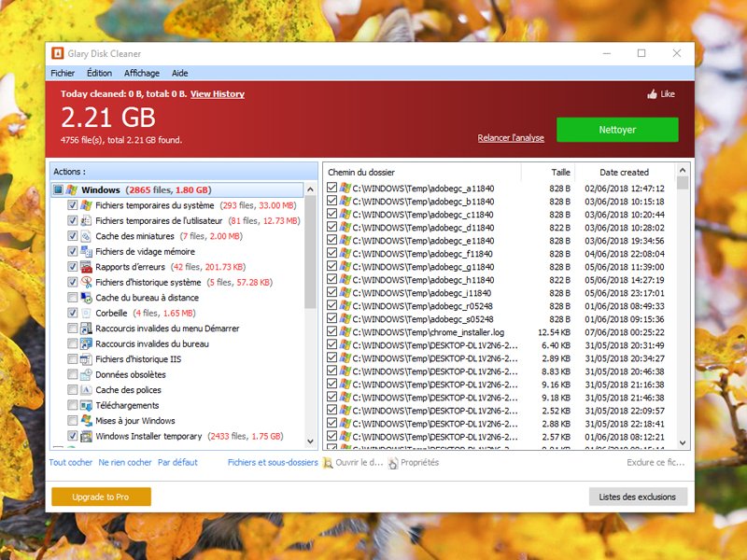Click the Cache des polices icon
747x560 pixels.
[x=86, y=390]
